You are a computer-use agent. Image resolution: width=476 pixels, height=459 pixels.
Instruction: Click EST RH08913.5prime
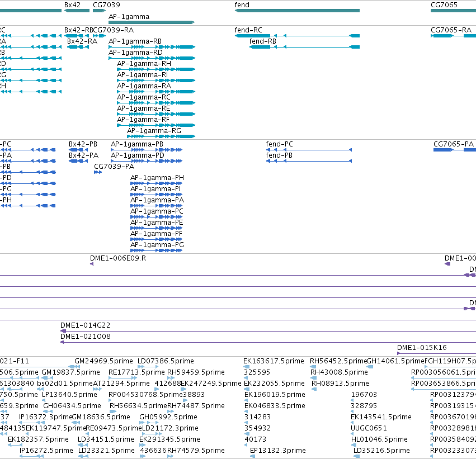coord(340,384)
